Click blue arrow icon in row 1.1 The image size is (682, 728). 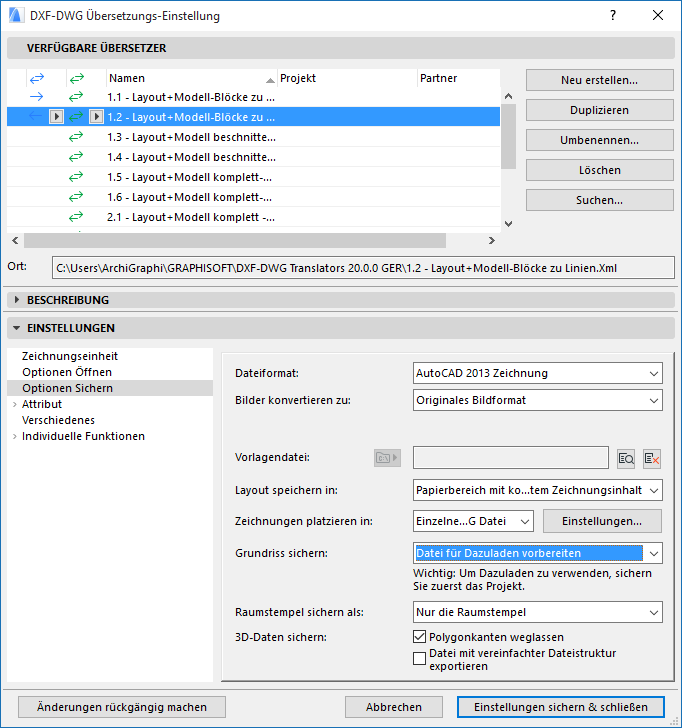[36, 97]
